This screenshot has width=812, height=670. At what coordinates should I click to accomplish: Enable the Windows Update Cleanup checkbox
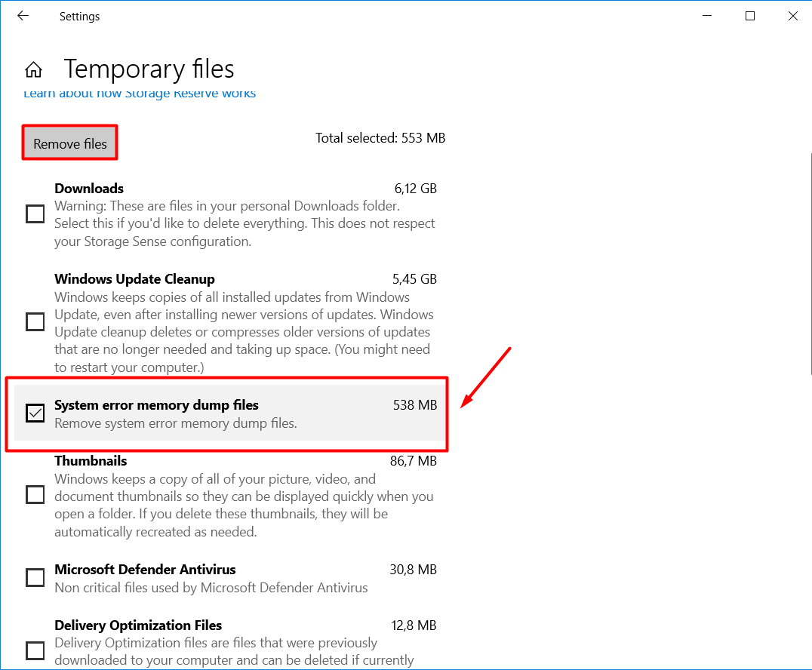tap(35, 322)
